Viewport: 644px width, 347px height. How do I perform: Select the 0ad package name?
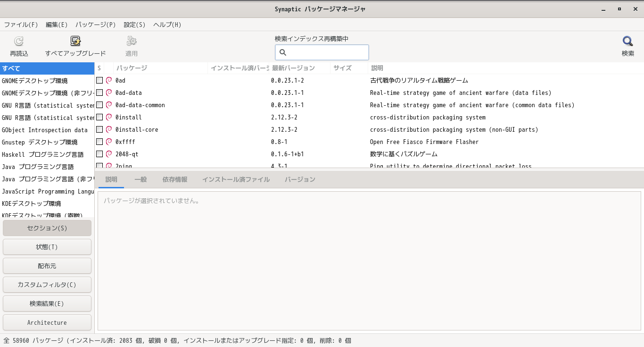pyautogui.click(x=120, y=80)
